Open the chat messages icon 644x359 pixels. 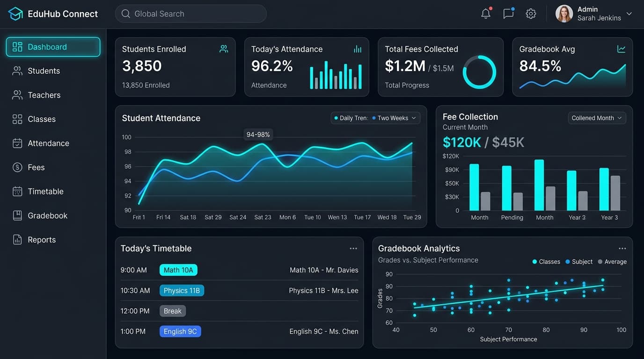508,14
